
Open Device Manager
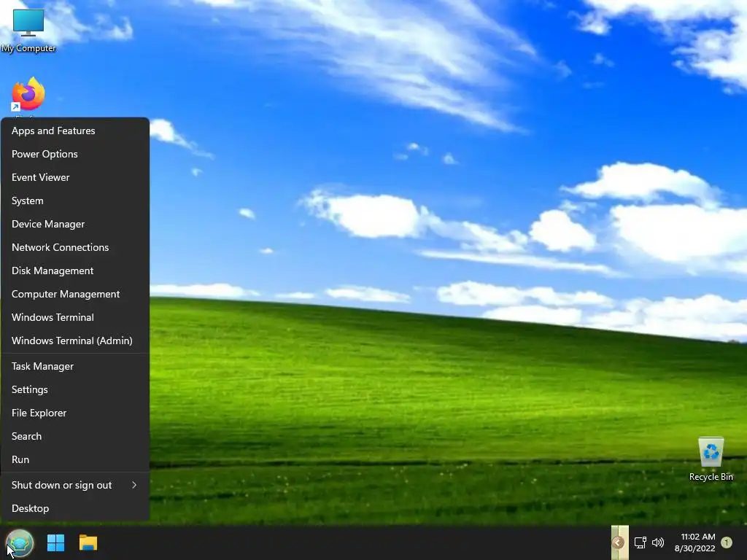[75, 224]
